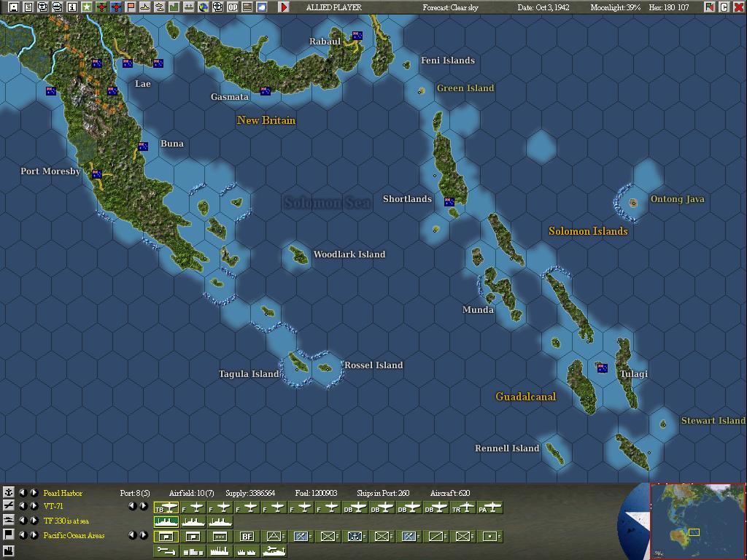Click 'Ships in Port: 260' text
This screenshot has width=747, height=560.
pos(383,493)
